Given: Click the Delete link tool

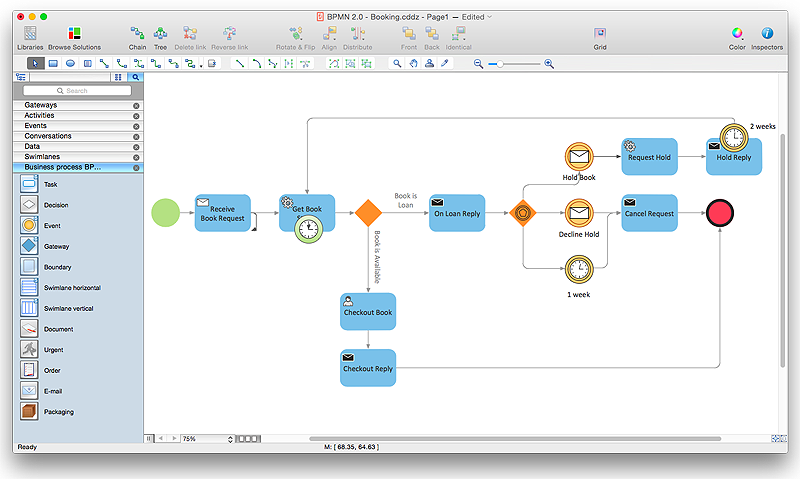Looking at the screenshot, I should point(190,39).
